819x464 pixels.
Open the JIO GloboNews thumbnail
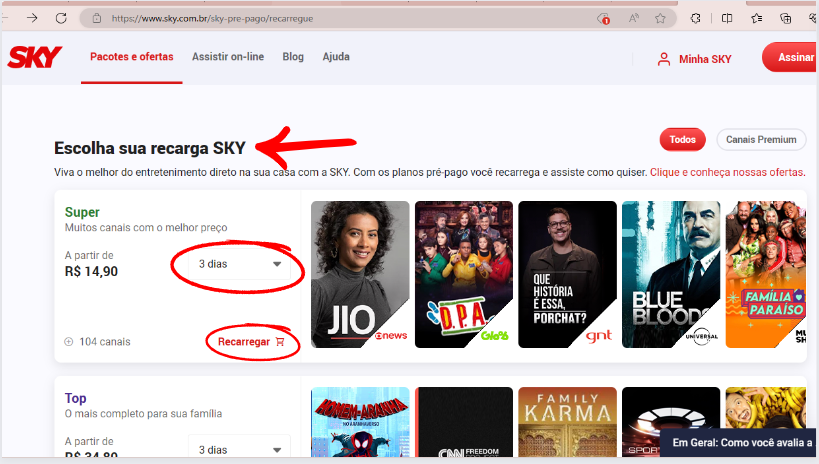tap(360, 274)
